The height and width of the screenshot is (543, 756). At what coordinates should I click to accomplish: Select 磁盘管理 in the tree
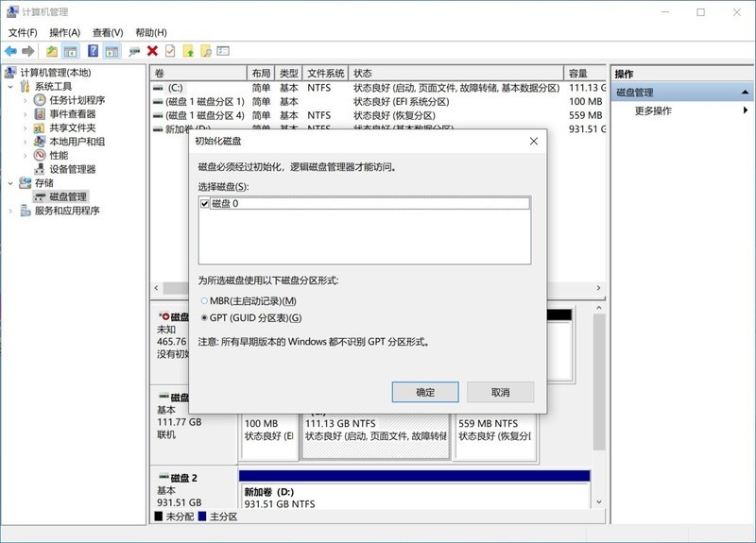(x=68, y=196)
